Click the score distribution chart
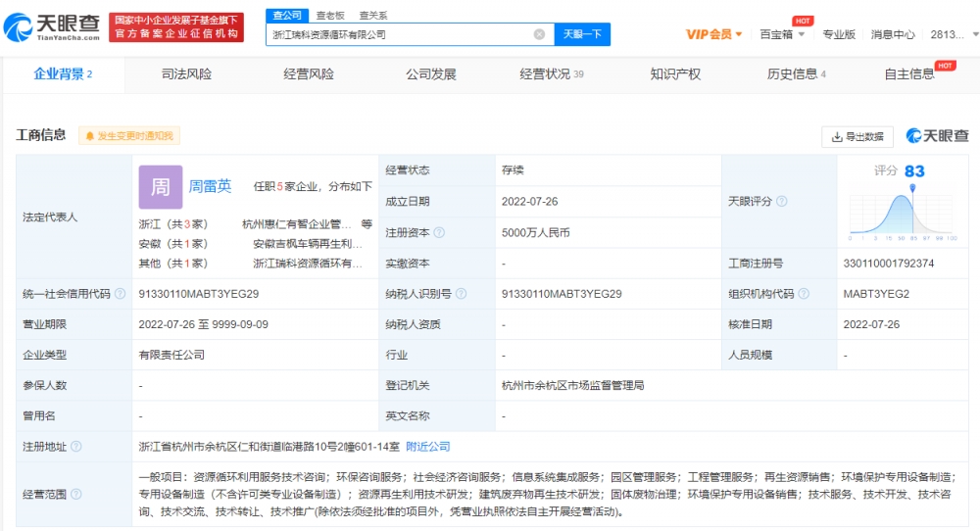This screenshot has height=531, width=980. point(903,214)
